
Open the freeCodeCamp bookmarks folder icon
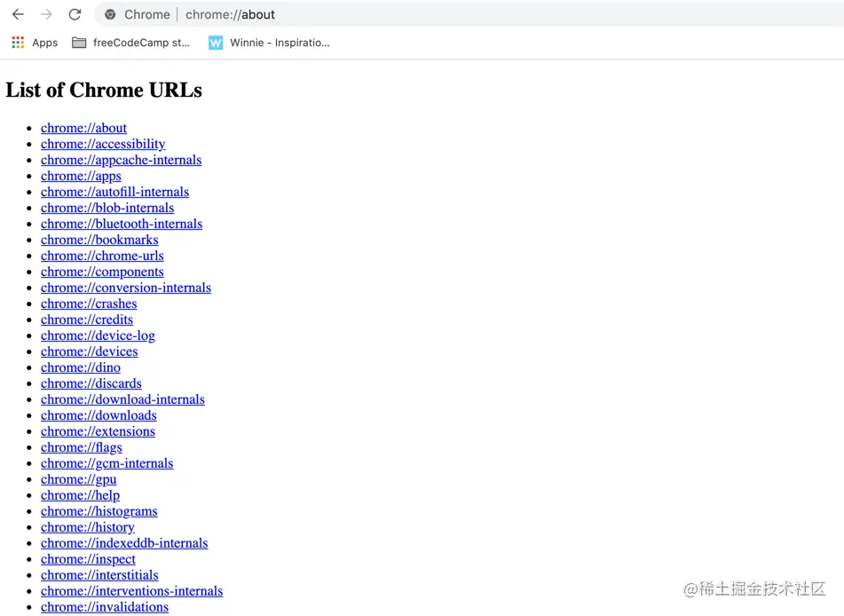[x=79, y=43]
